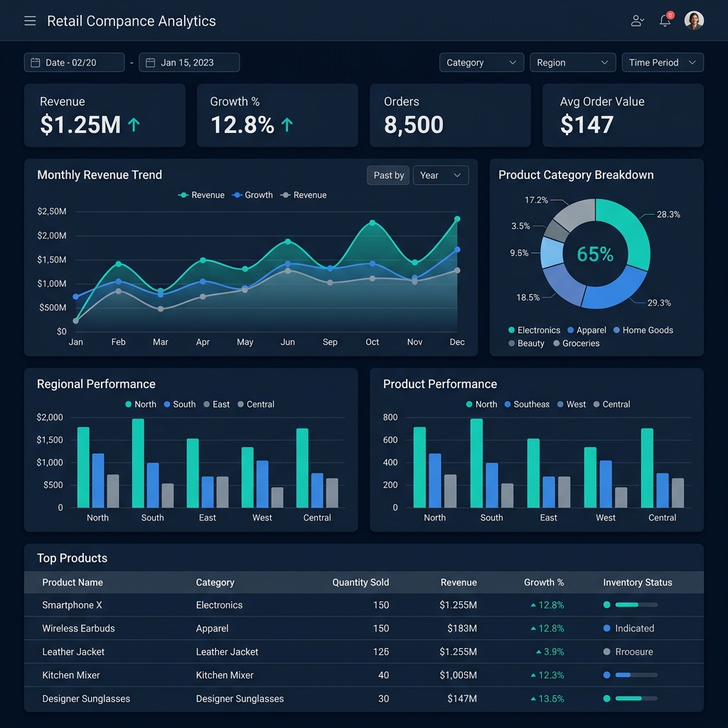This screenshot has width=728, height=728.
Task: Click green bar in Product Performance Central group
Action: point(647,468)
